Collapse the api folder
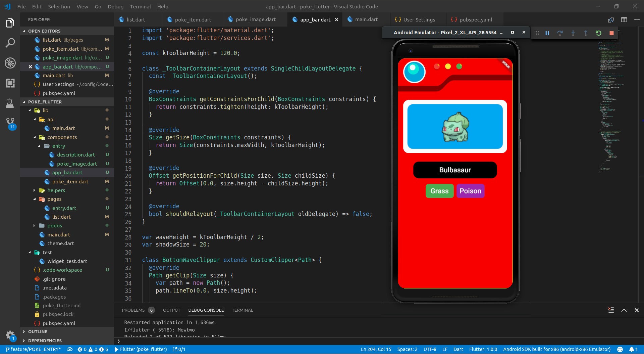 point(34,120)
